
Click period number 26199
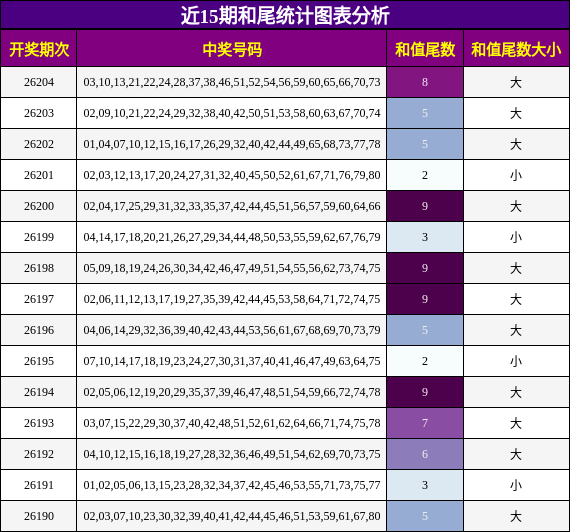tap(39, 237)
